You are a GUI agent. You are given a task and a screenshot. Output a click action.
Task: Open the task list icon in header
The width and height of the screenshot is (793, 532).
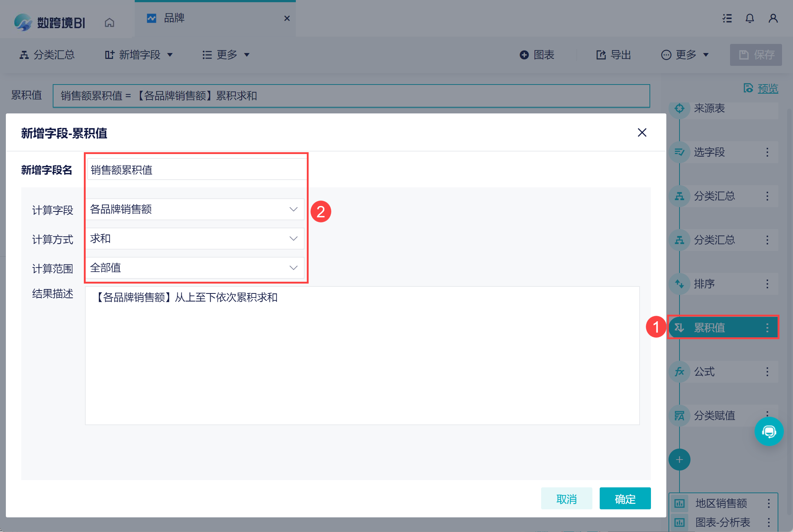click(727, 18)
